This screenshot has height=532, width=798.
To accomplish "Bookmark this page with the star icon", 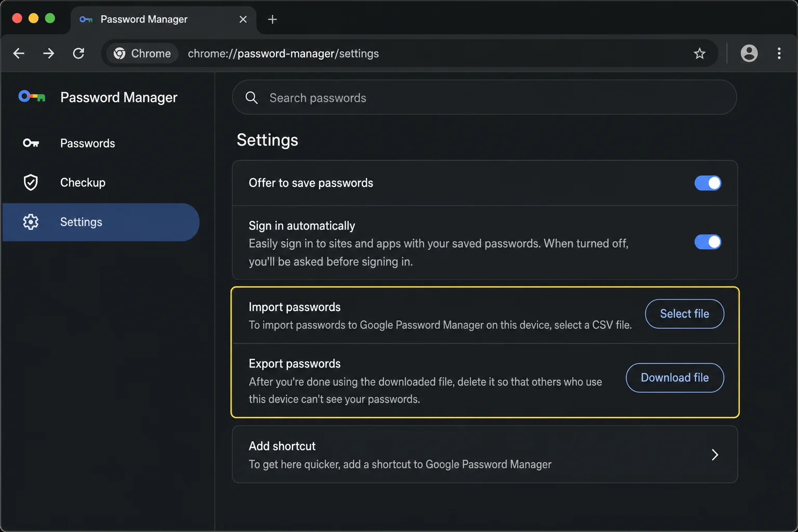I will [x=699, y=54].
